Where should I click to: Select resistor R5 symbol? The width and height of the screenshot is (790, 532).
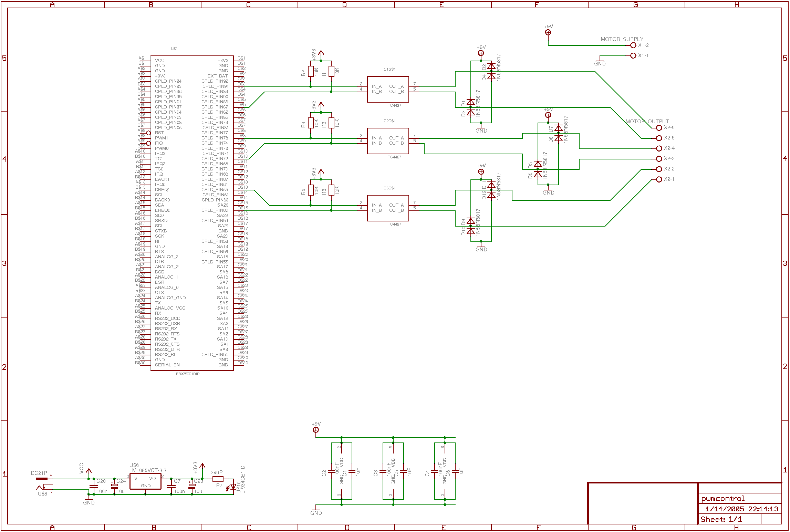coord(331,190)
